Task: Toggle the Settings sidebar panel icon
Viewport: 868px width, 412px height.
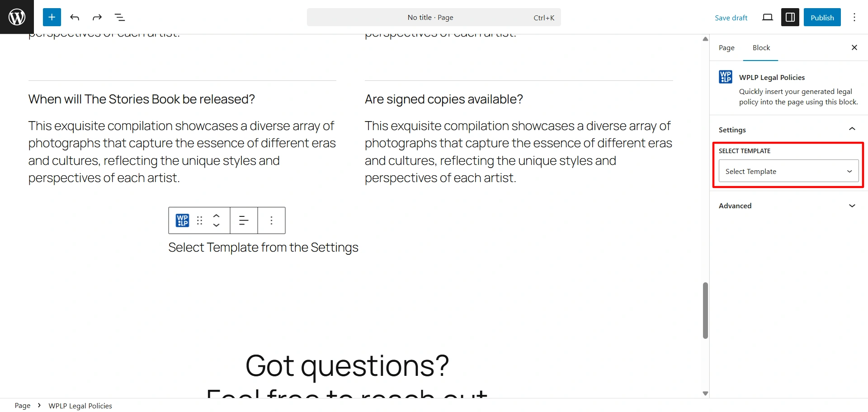Action: [x=790, y=17]
